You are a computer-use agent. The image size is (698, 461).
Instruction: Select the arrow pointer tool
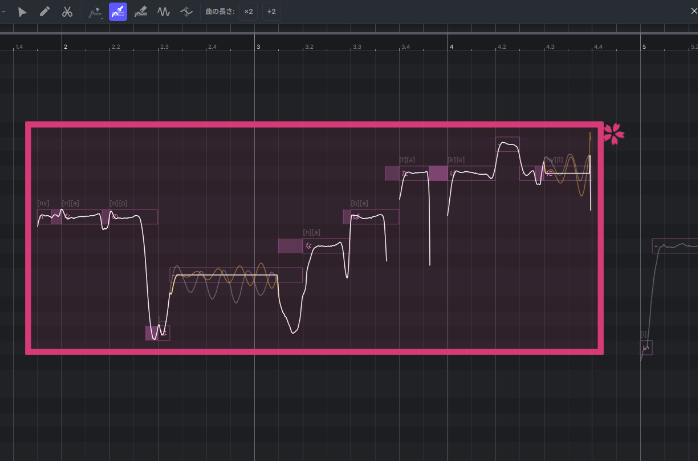click(22, 12)
